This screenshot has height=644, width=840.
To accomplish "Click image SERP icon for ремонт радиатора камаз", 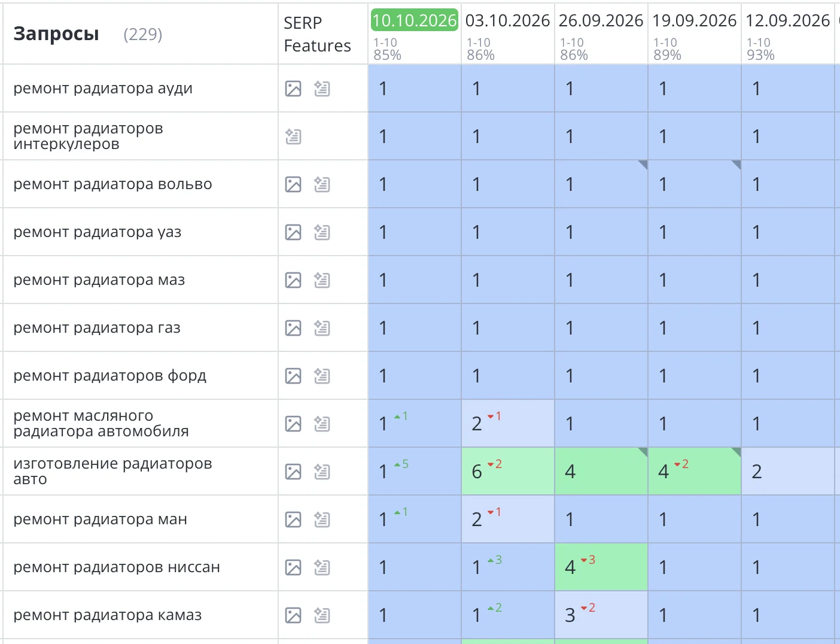I will [293, 615].
